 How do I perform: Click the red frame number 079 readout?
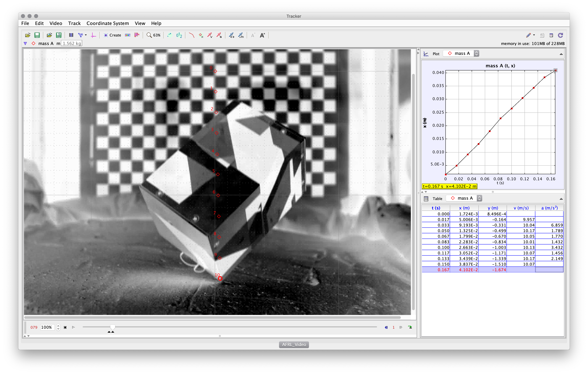pyautogui.click(x=34, y=327)
